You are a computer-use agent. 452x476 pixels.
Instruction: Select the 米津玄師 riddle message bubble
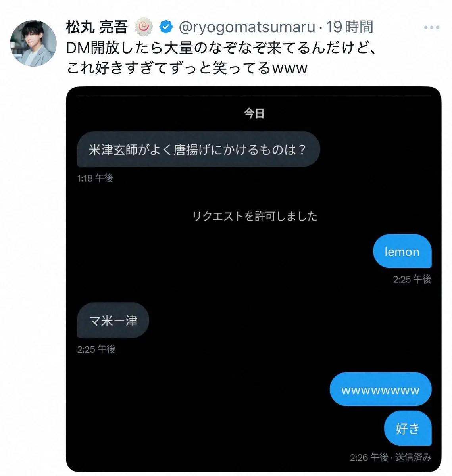198,150
